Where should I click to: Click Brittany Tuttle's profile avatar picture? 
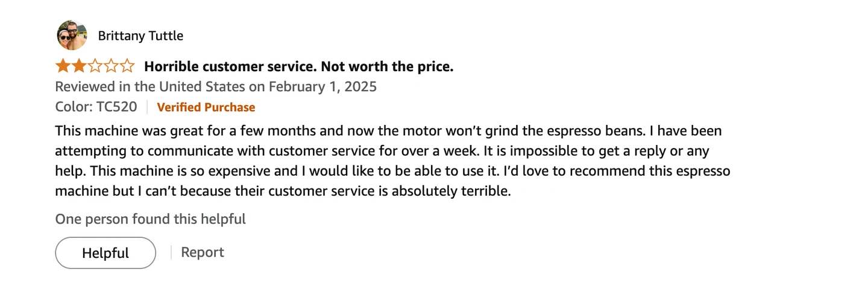pyautogui.click(x=72, y=36)
